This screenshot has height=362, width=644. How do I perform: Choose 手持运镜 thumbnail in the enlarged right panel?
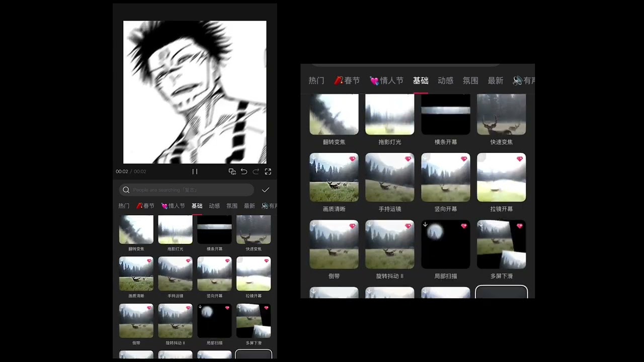[x=390, y=177]
